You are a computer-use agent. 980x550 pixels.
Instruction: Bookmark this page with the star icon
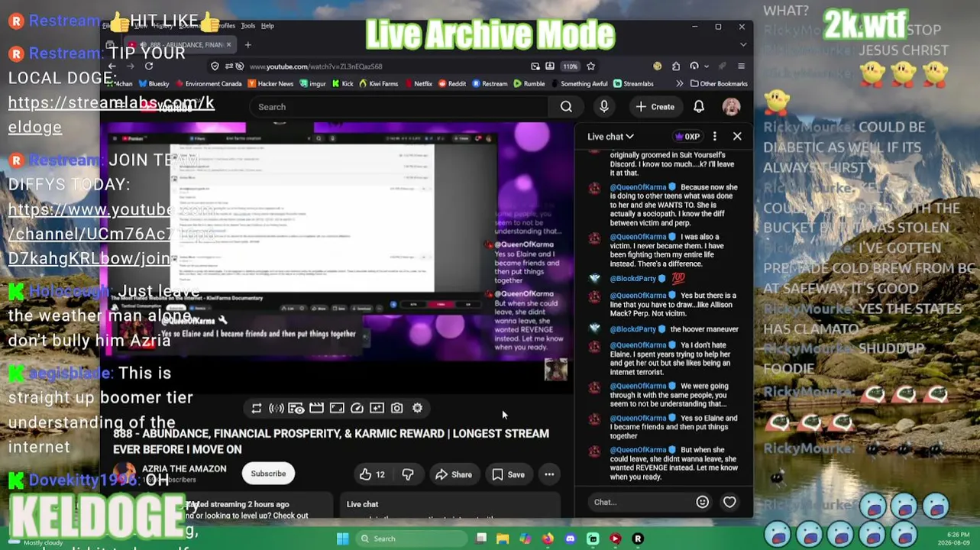point(590,66)
